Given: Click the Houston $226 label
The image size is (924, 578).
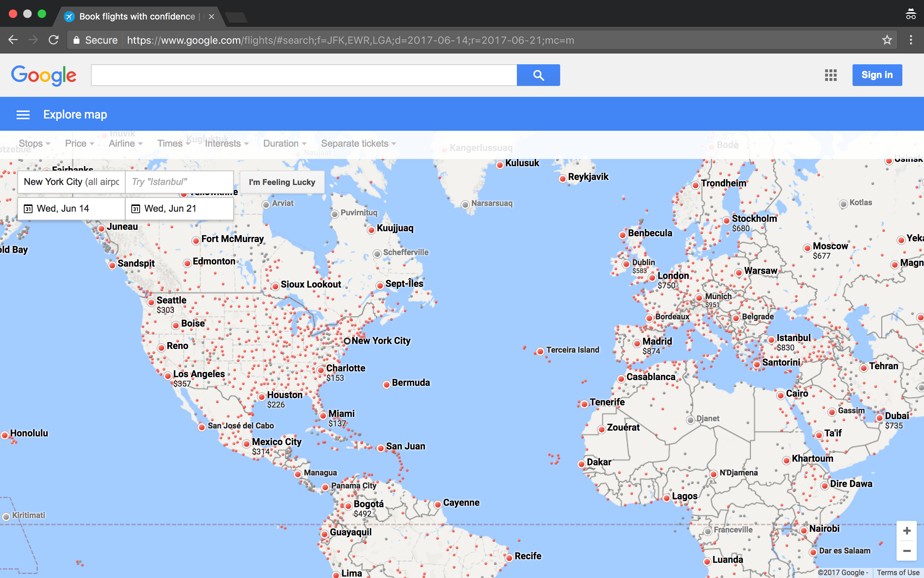Looking at the screenshot, I should (284, 400).
